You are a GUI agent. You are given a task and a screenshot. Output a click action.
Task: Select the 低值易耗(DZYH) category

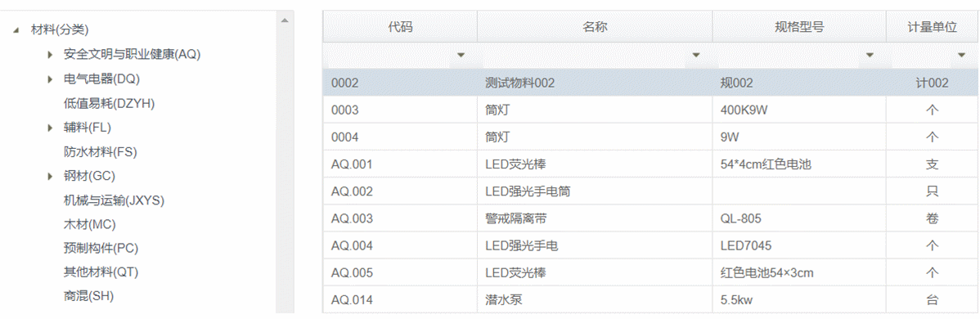coord(109,103)
